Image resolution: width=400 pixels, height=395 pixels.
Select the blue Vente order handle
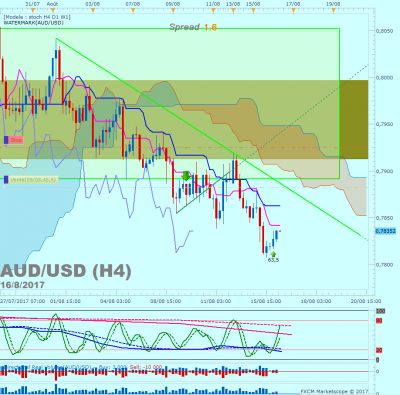6,180
